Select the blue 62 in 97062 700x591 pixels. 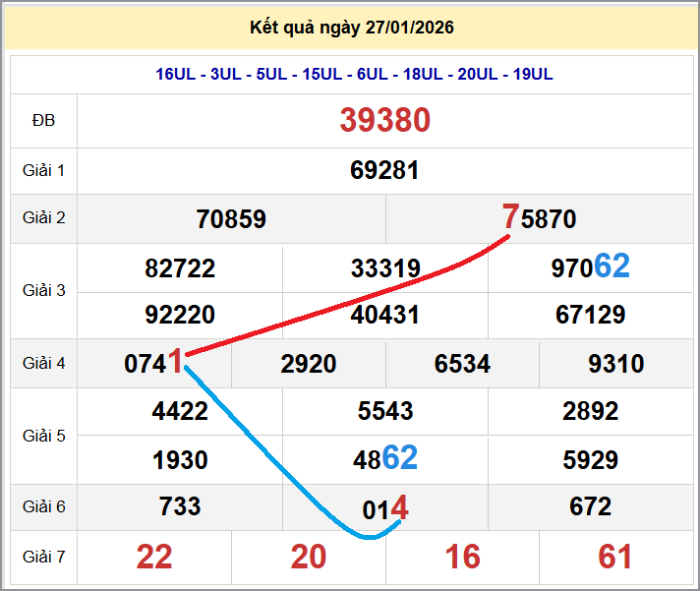(612, 266)
